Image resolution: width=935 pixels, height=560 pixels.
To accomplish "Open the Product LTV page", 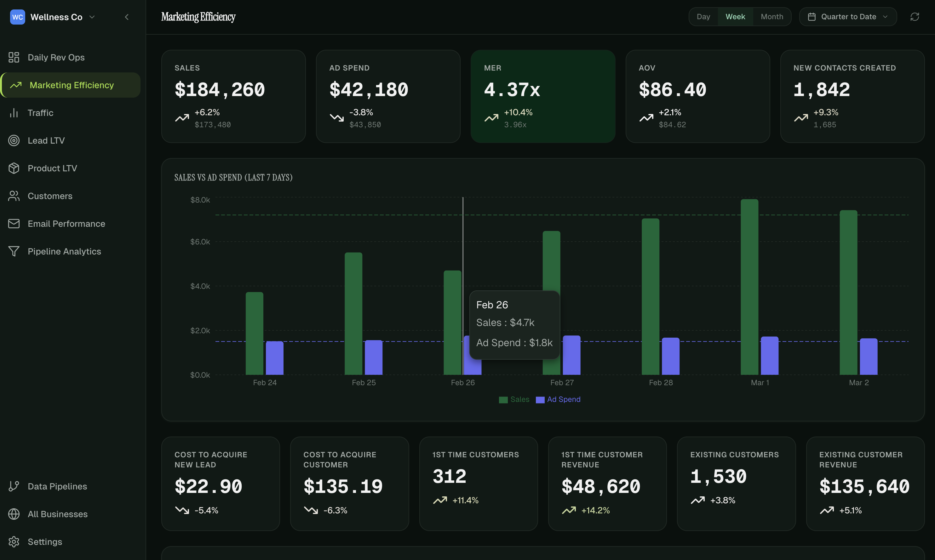I will (x=71, y=168).
